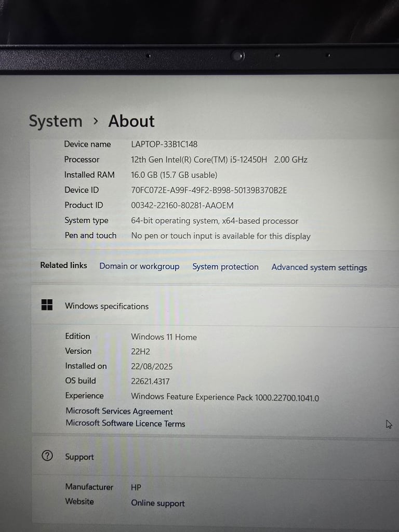Click the Manufacturer label
Screen dimensions: 399x532
(x=89, y=487)
